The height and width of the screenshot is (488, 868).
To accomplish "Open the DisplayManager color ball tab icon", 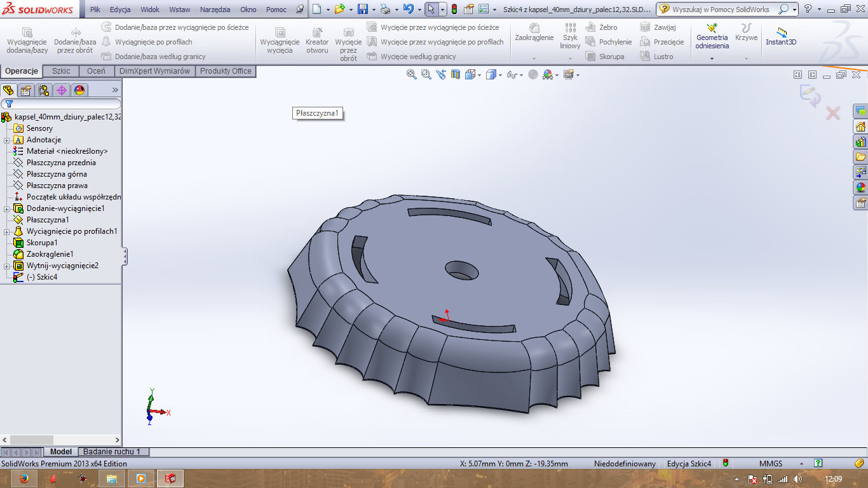I will [x=79, y=90].
